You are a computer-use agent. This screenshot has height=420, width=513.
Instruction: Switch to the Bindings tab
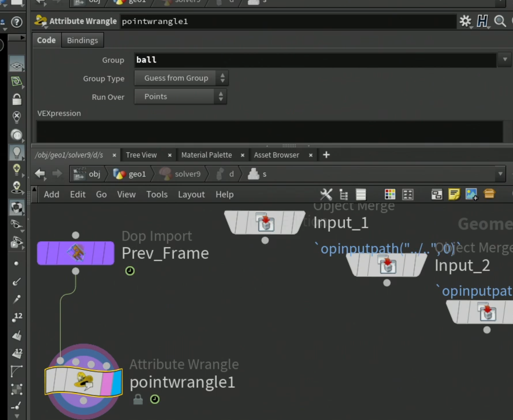tap(82, 40)
